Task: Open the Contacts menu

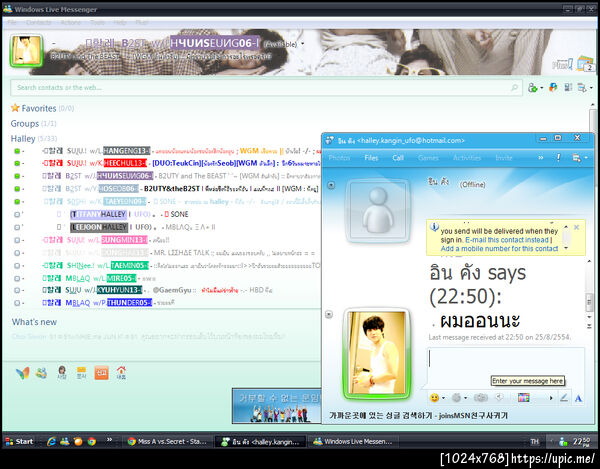Action: coord(39,22)
